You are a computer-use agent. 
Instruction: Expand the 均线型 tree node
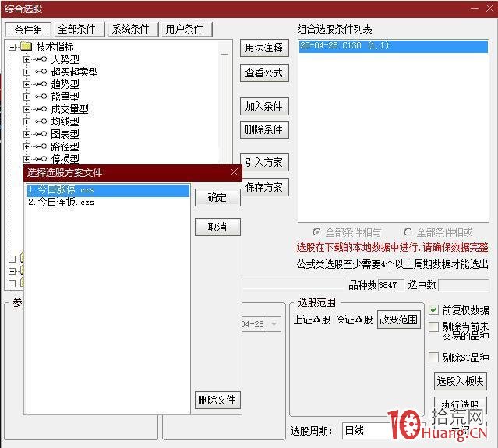[x=26, y=122]
